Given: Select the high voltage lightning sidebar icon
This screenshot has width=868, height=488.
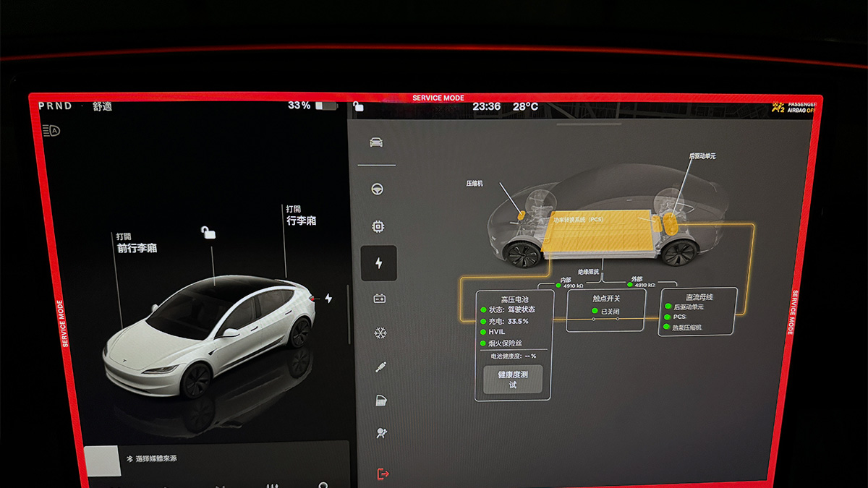Looking at the screenshot, I should click(x=378, y=263).
